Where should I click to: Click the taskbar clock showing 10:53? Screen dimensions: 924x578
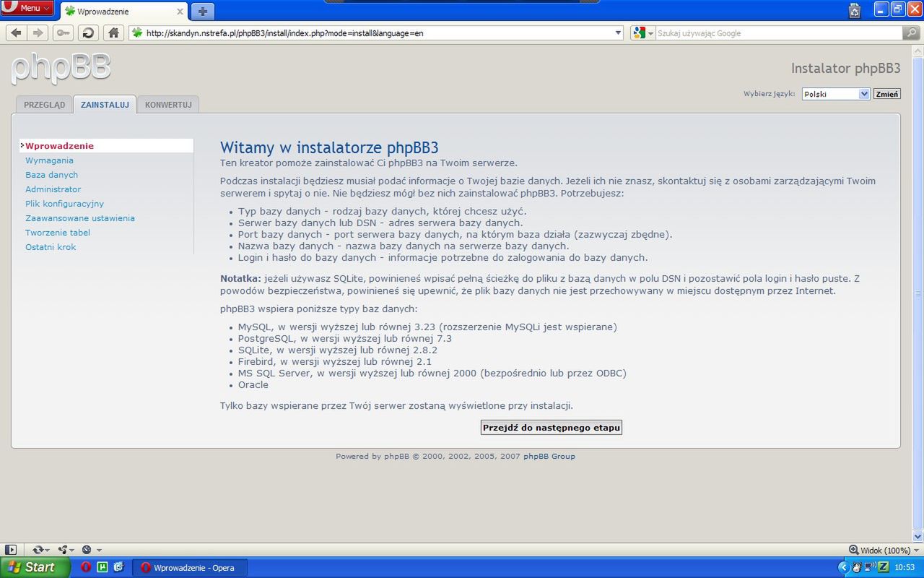point(905,568)
